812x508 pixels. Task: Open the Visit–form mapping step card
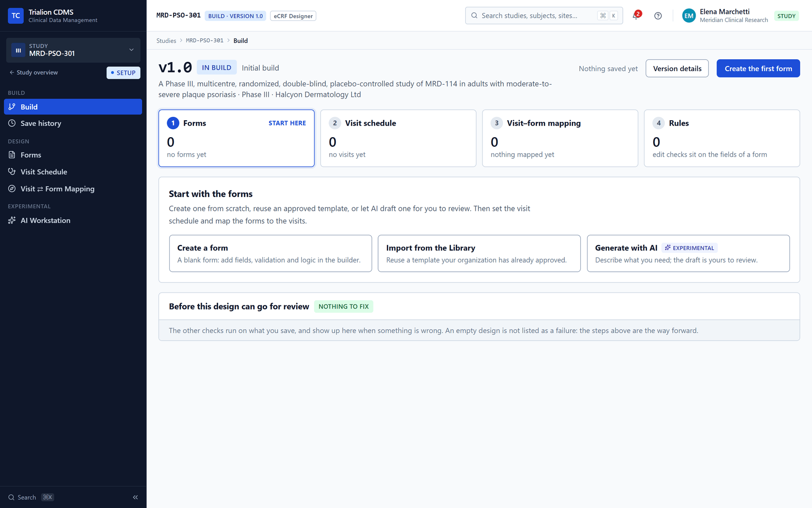(x=560, y=138)
